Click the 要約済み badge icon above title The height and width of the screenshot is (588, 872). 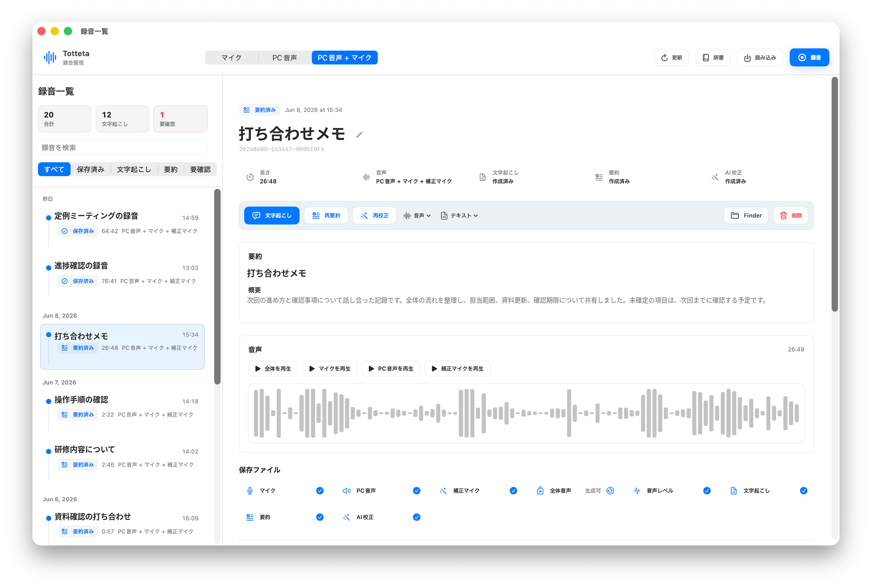(247, 110)
